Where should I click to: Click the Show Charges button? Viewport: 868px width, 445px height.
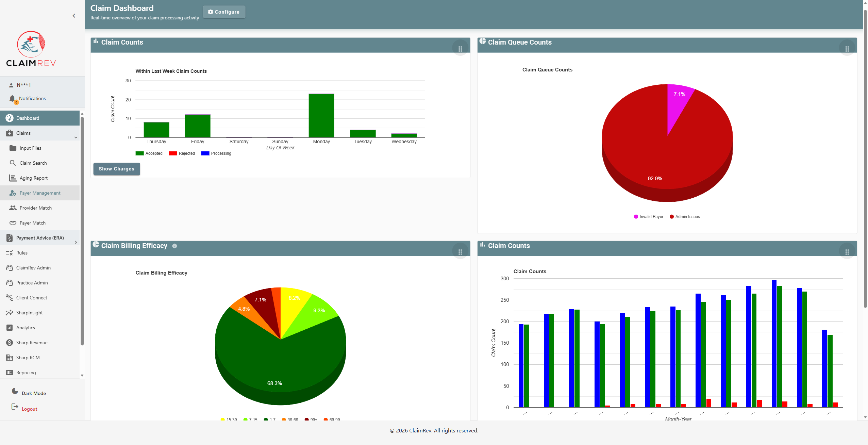pyautogui.click(x=116, y=169)
